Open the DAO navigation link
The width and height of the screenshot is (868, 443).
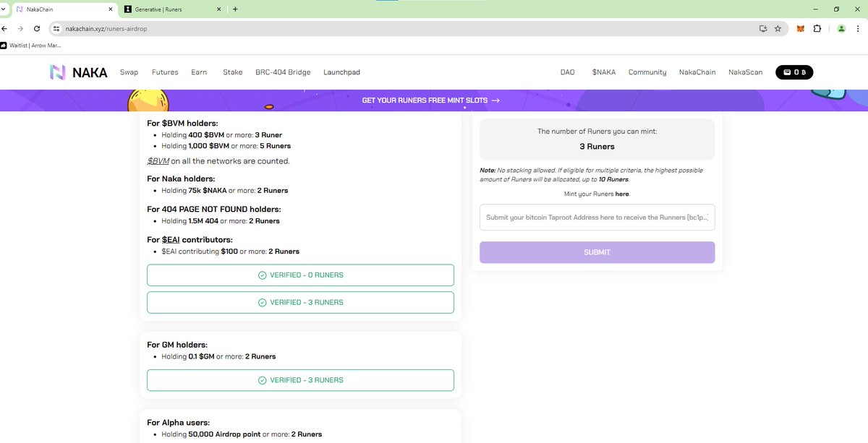click(568, 72)
